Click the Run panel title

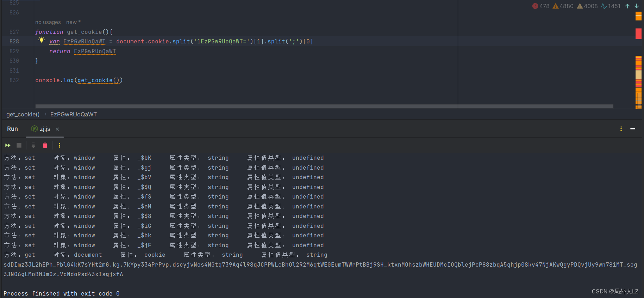point(12,129)
